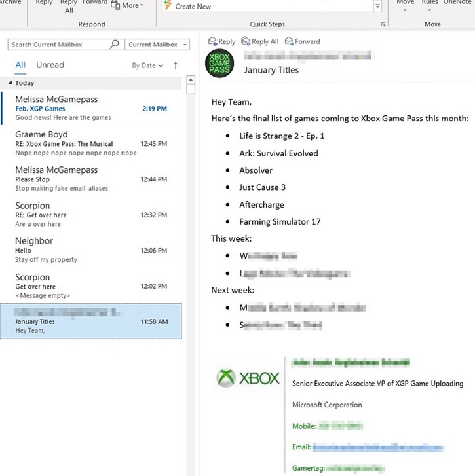Open the Quick Steps dialog launcher
The width and height of the screenshot is (475, 476).
(383, 24)
